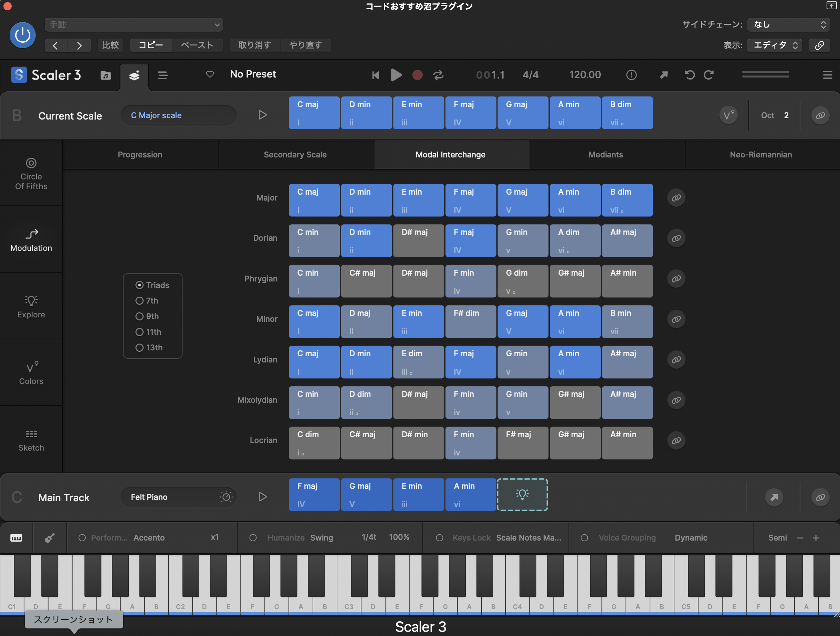Select the 9th radio button
Screen dimensions: 840x636
(x=139, y=316)
